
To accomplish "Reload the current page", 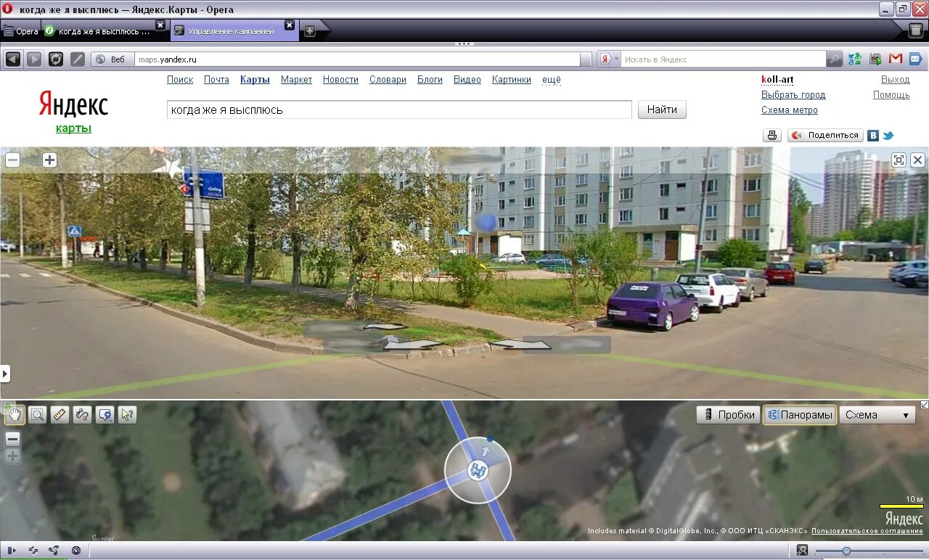I will point(56,59).
